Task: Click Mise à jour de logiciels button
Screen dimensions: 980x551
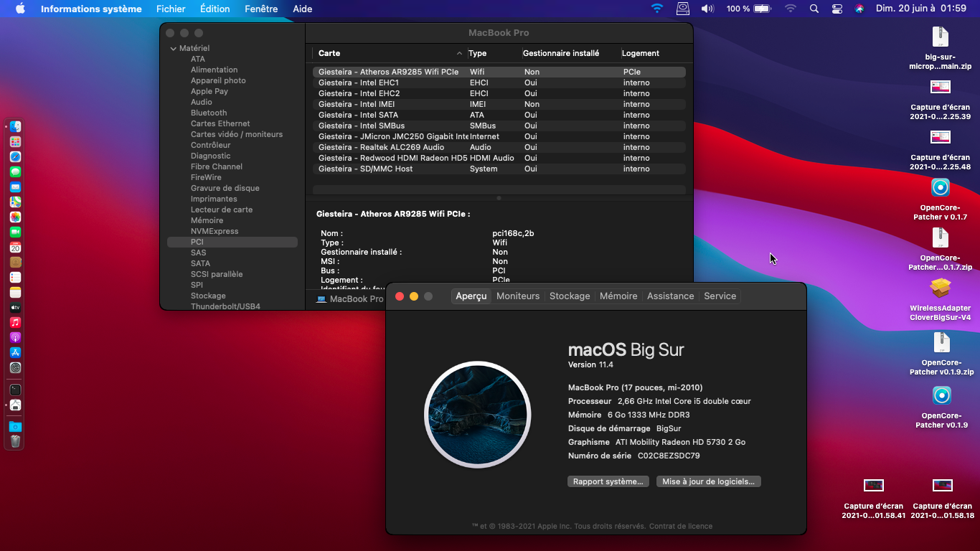Action: tap(708, 481)
